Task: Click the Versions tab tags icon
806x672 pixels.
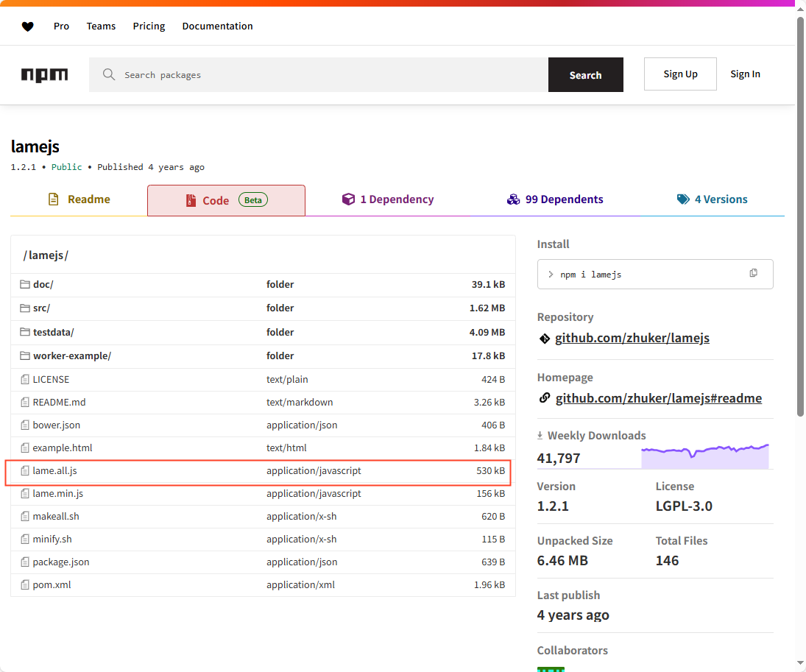Action: [683, 199]
